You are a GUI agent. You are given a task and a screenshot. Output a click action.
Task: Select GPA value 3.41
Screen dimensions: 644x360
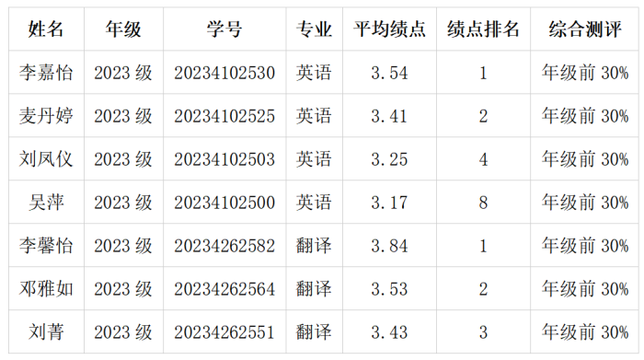[x=389, y=116]
